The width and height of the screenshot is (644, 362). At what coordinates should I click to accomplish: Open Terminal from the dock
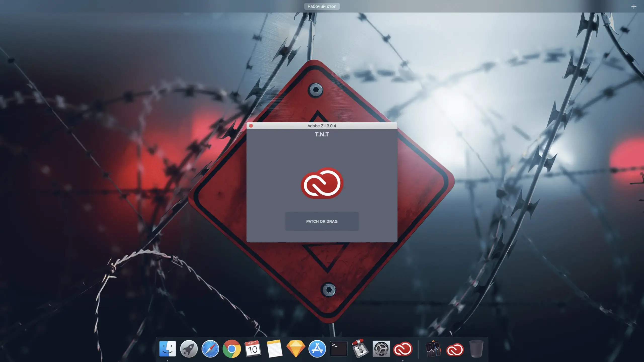click(x=338, y=349)
